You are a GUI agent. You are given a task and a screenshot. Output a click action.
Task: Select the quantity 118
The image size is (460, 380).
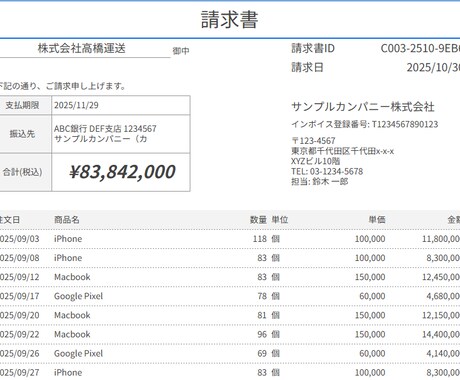pyautogui.click(x=260, y=239)
